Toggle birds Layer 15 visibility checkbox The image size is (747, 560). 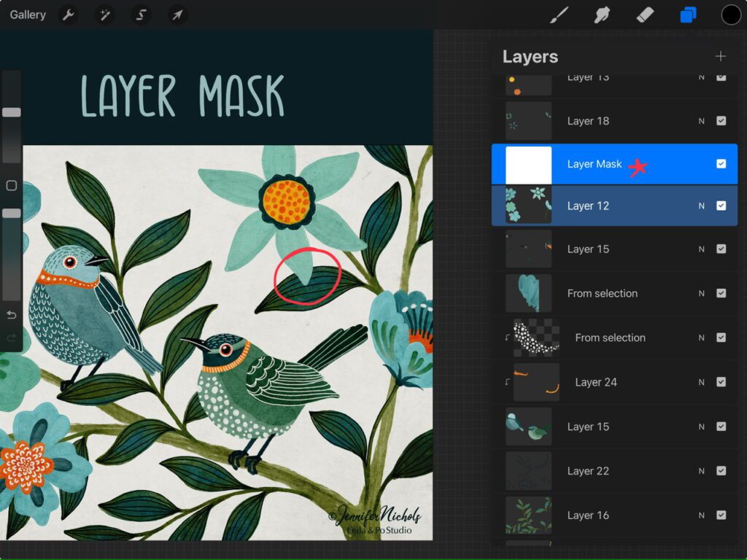[721, 427]
